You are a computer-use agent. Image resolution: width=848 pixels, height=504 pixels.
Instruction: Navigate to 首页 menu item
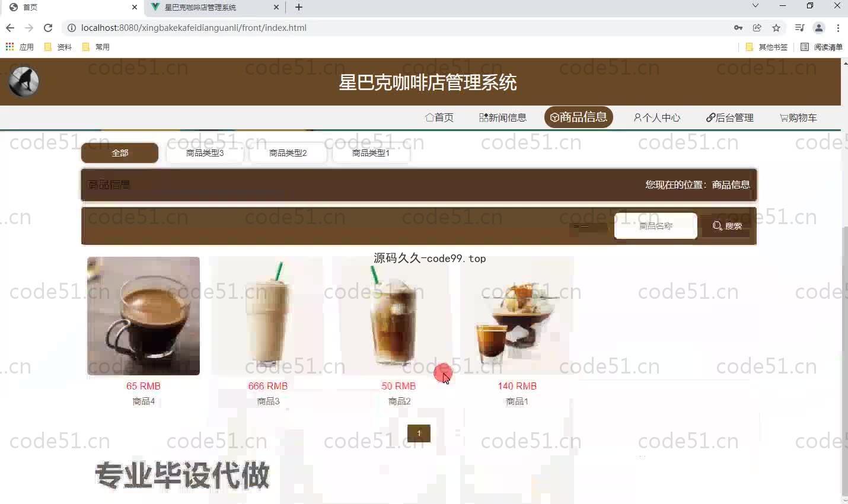point(439,117)
